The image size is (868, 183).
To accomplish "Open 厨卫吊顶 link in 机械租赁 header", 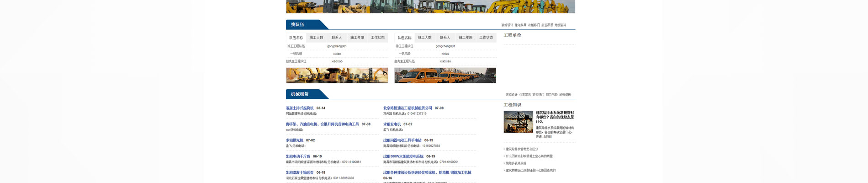I will pyautogui.click(x=551, y=95).
